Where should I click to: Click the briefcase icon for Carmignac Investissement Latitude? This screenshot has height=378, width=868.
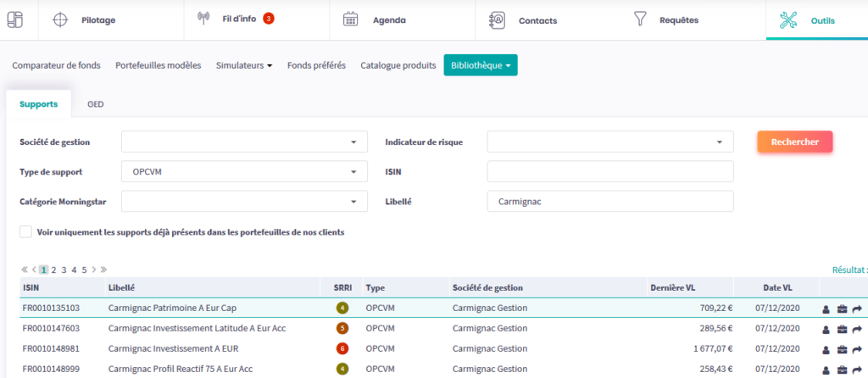(842, 329)
